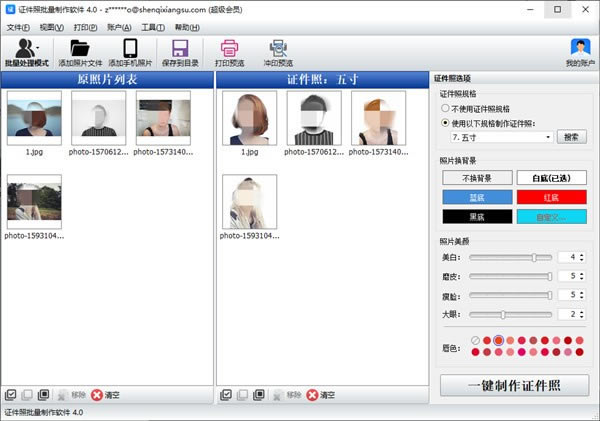Open the 添加照片文件 folder icon
This screenshot has height=421, width=600.
coord(80,49)
